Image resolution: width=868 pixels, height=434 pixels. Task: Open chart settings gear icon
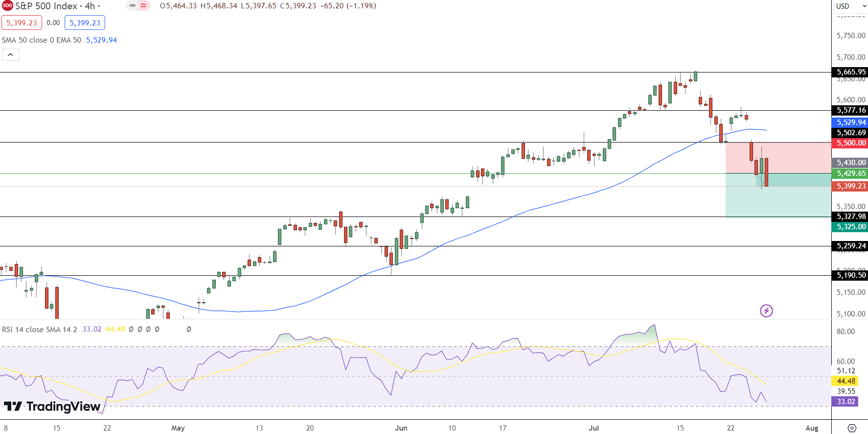(852, 428)
